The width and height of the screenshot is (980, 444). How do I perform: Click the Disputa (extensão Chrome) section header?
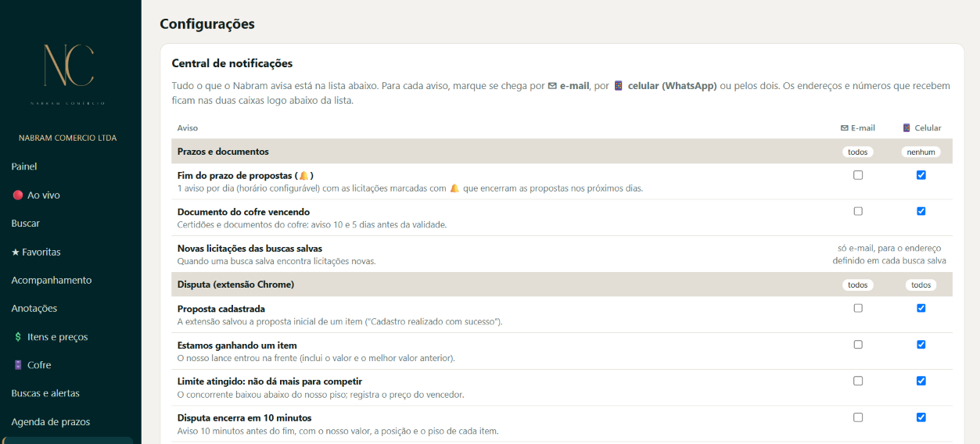click(x=562, y=285)
